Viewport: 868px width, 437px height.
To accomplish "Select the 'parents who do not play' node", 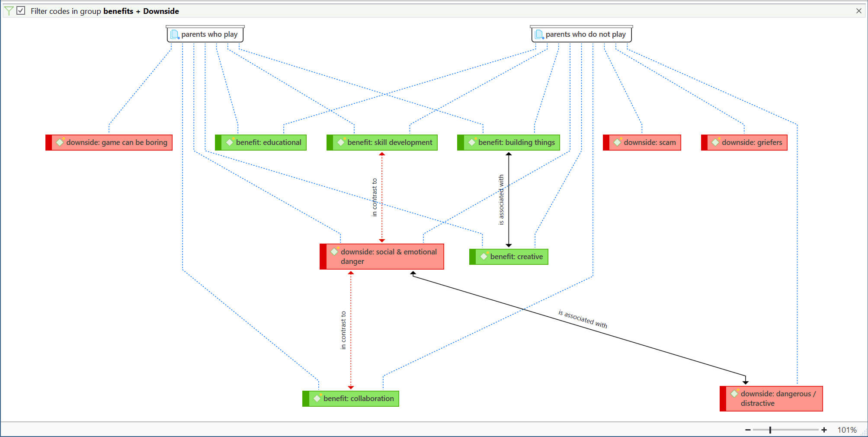I will click(582, 34).
